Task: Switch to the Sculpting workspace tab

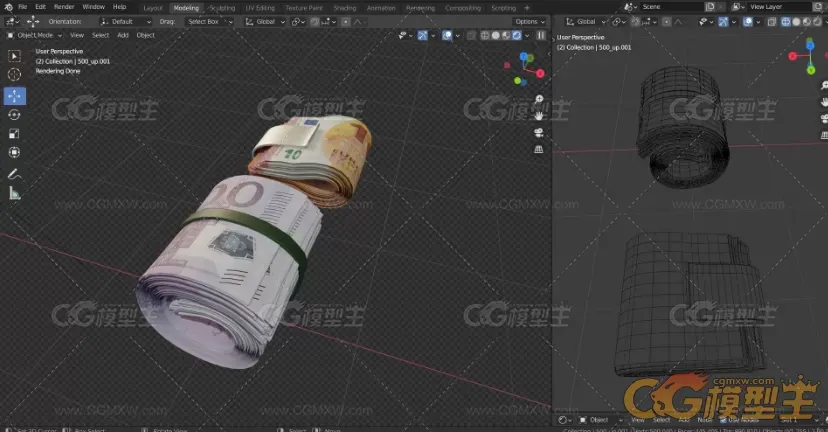Action: (222, 8)
